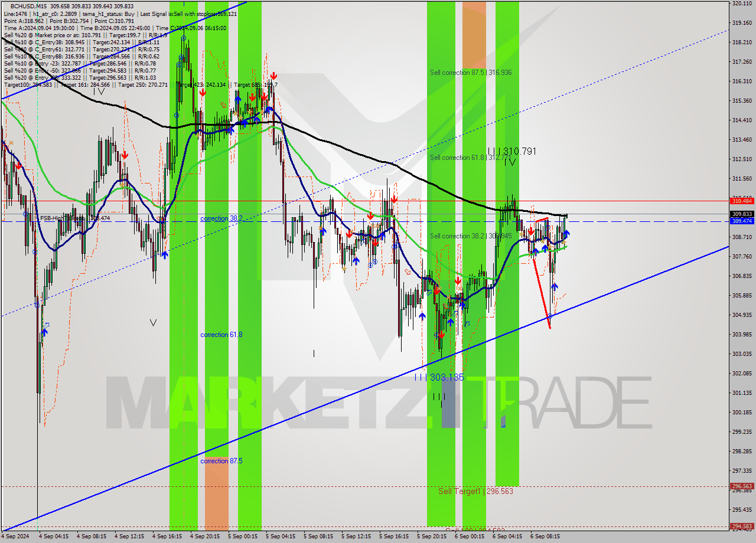Click 'Sell Target1 | 296.563' label
756x543 pixels.
coord(475,491)
